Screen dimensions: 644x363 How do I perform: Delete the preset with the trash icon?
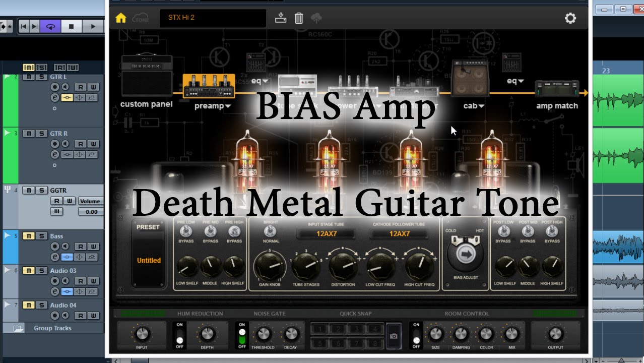299,18
